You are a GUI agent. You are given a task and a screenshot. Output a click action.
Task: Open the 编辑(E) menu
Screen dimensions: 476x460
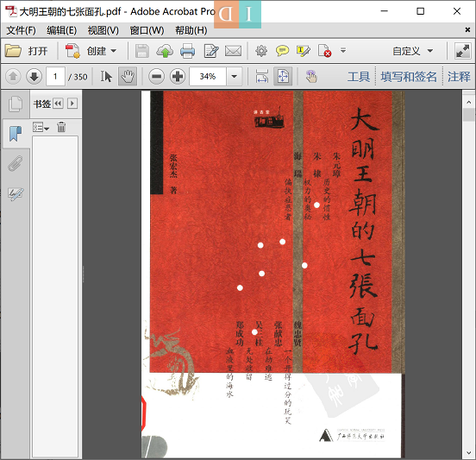tap(61, 30)
